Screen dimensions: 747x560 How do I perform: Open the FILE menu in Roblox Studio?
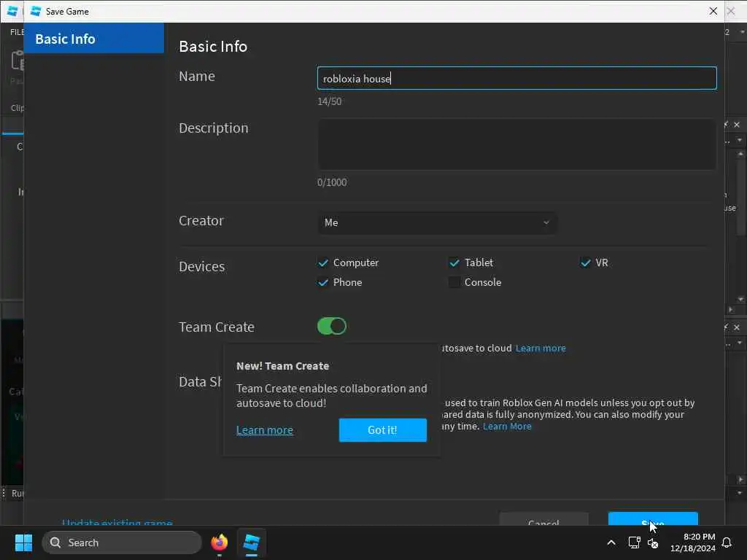pos(17,32)
